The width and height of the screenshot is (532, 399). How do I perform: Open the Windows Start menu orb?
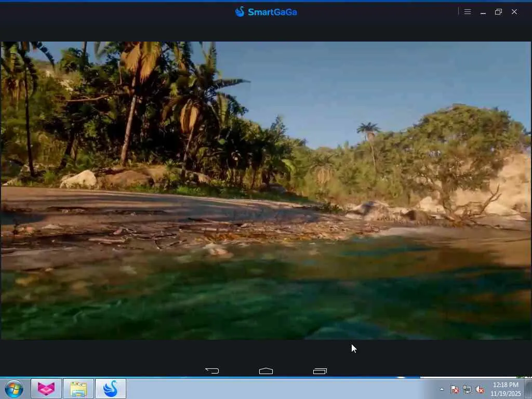[x=14, y=389]
